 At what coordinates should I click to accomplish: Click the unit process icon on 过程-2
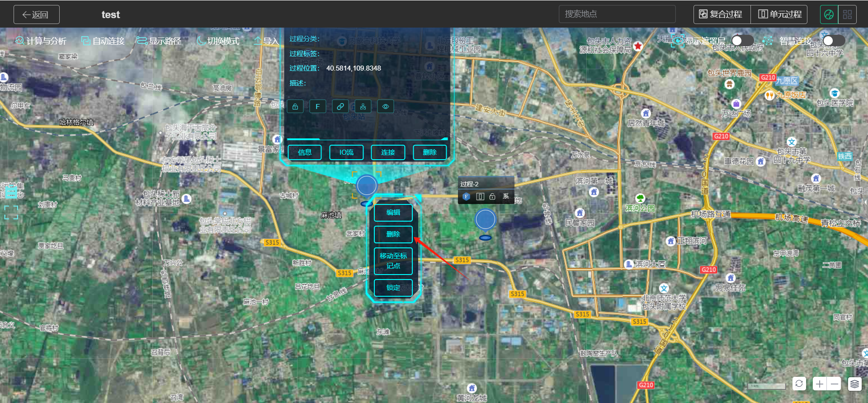point(480,196)
